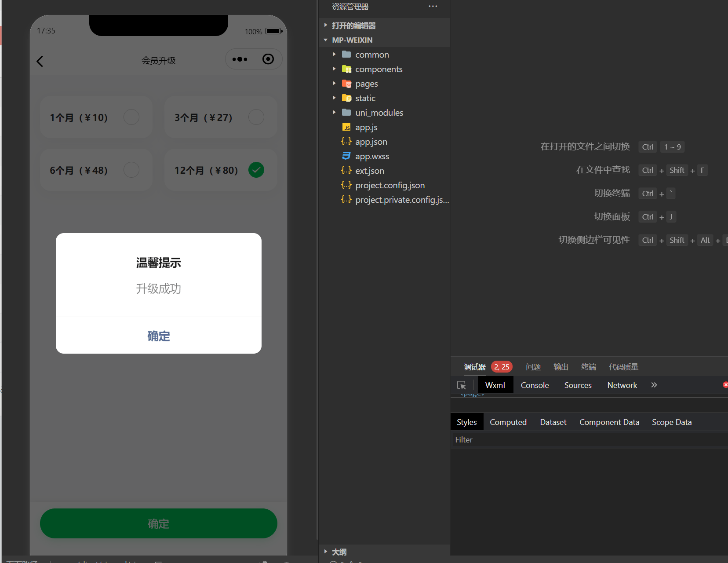728x563 pixels.
Task: Open the ext.json file
Action: coord(370,171)
